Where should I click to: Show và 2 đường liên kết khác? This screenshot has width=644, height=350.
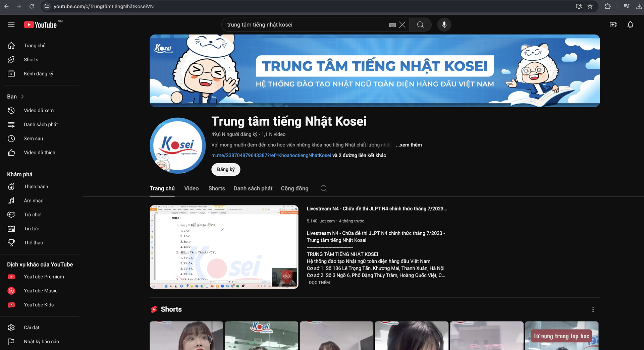359,155
